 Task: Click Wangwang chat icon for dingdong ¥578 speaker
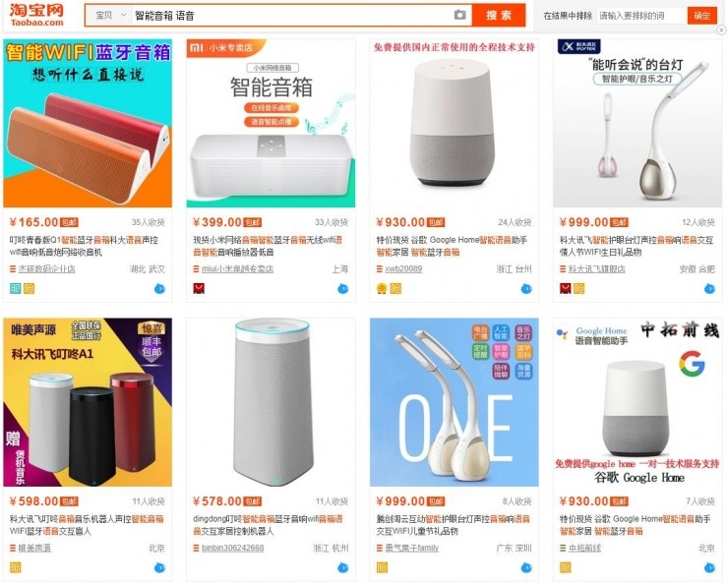coord(342,567)
